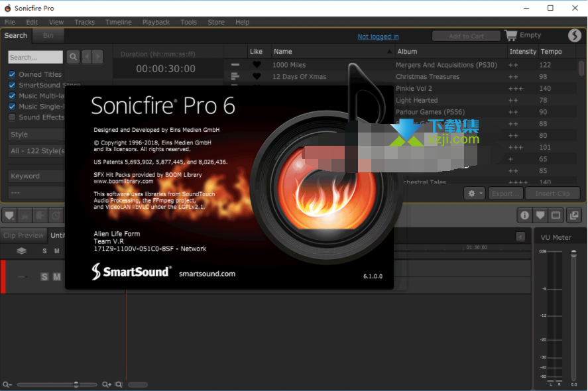Click the 12 Days Of Xmas layers icon
Image resolution: width=588 pixels, height=391 pixels.
(235, 76)
